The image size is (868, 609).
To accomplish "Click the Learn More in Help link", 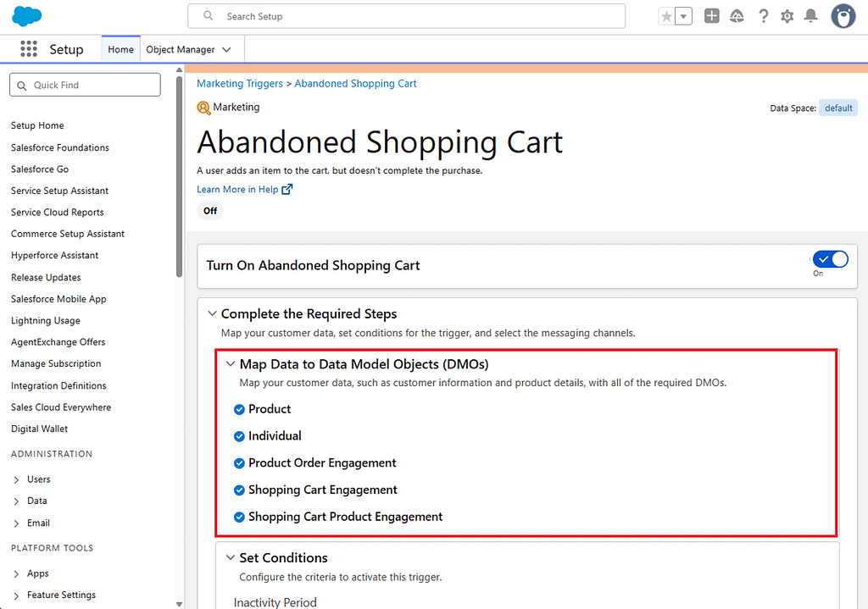I will point(237,189).
